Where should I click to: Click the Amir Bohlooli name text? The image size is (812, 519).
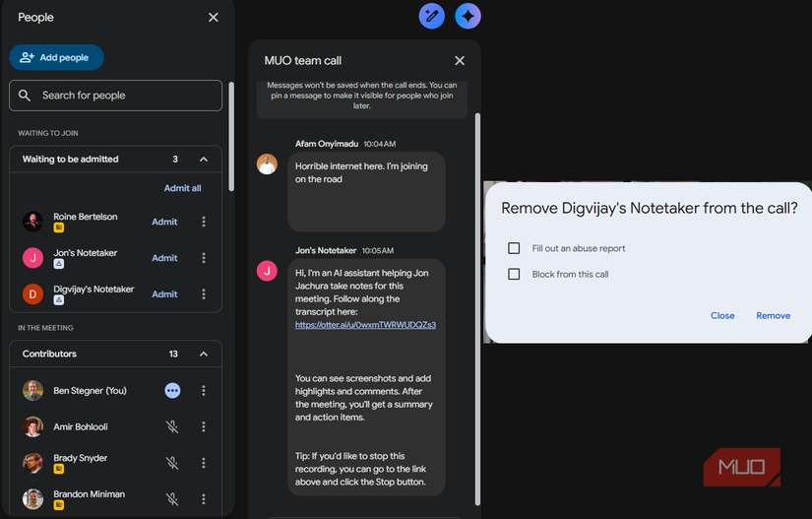81,426
